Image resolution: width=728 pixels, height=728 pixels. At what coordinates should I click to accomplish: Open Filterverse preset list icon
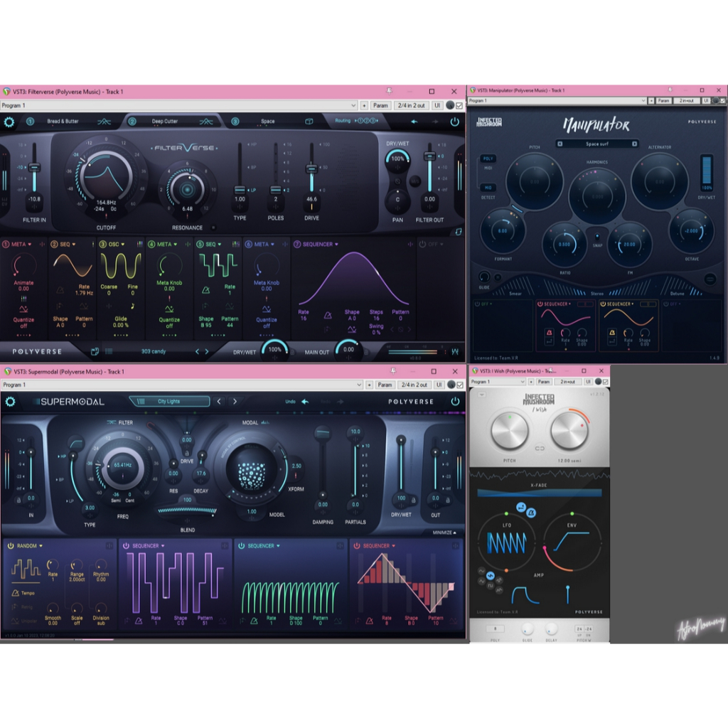coord(109,351)
